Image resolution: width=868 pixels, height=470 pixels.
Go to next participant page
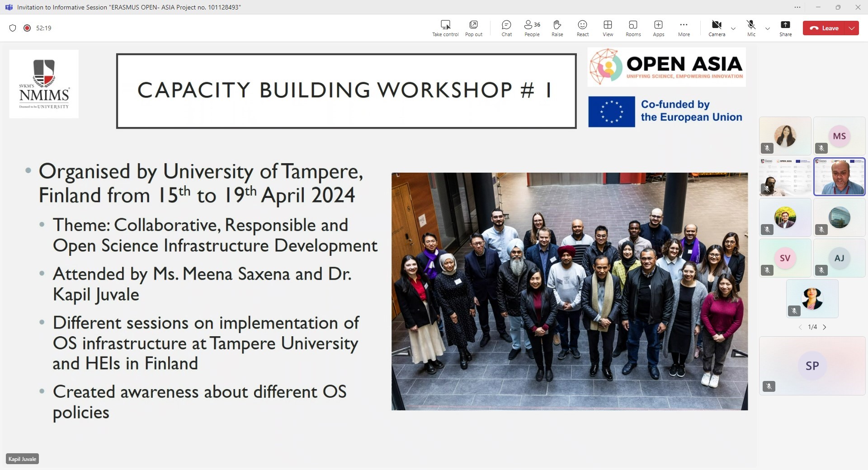click(x=825, y=327)
